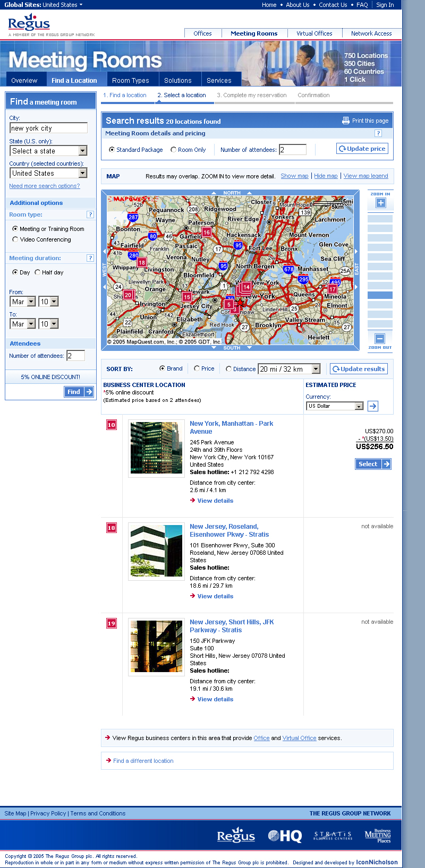Pan the map south with bottom arrow
This screenshot has width=425, height=868.
(x=232, y=348)
